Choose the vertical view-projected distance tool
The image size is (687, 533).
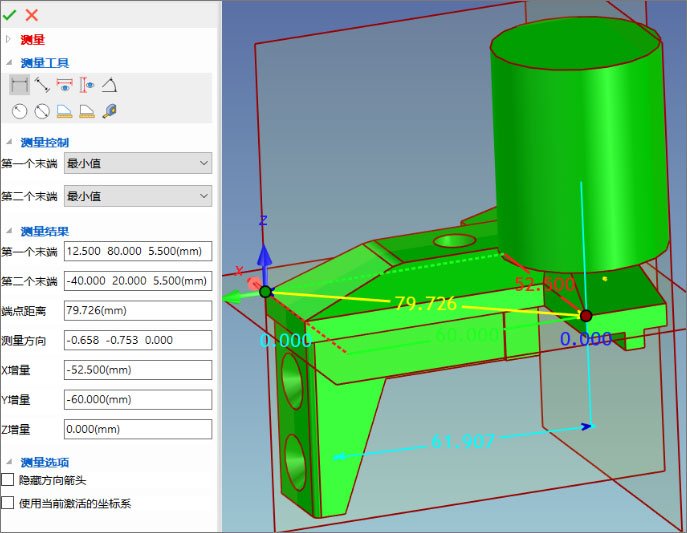pyautogui.click(x=87, y=85)
